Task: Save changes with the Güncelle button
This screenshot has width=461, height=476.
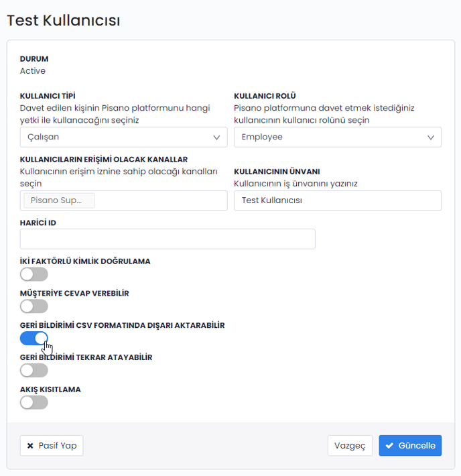Action: 410,446
